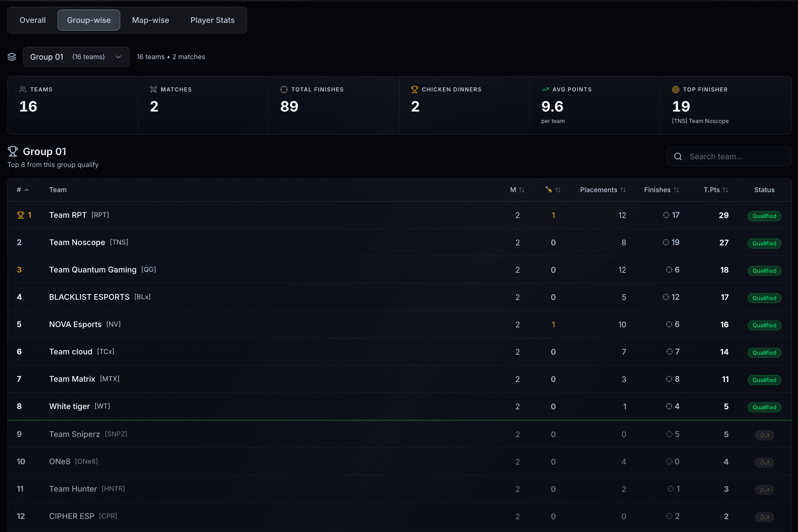Click crosshair icon in Team Sniperz finishes
Image resolution: width=798 pixels, height=532 pixels.
click(x=669, y=434)
